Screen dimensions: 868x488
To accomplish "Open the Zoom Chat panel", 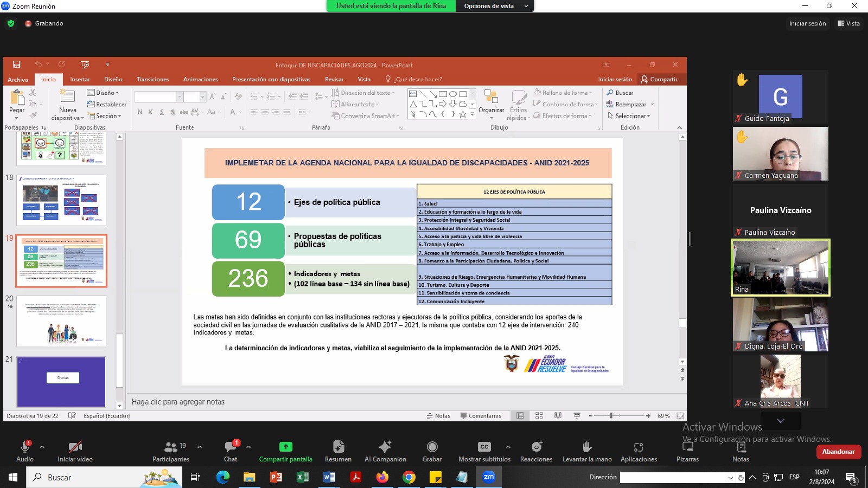I will click(231, 451).
